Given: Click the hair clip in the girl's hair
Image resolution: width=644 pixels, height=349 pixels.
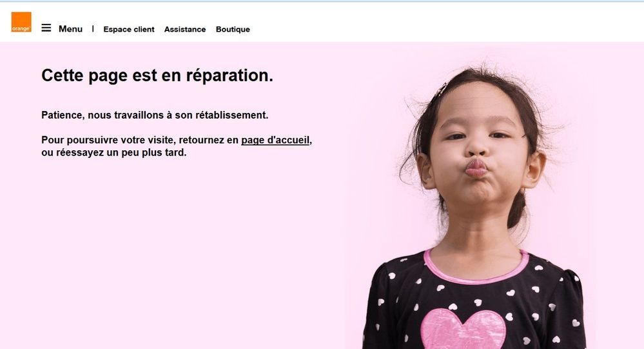Looking at the screenshot, I should (x=440, y=90).
